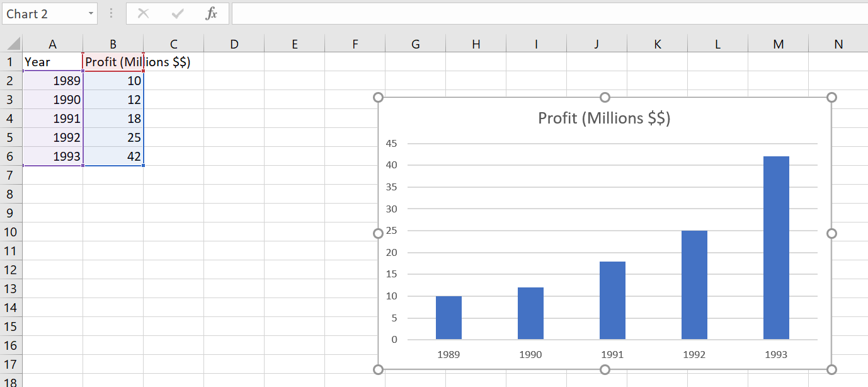868x387 pixels.
Task: Select row 10 header
Action: pyautogui.click(x=11, y=232)
